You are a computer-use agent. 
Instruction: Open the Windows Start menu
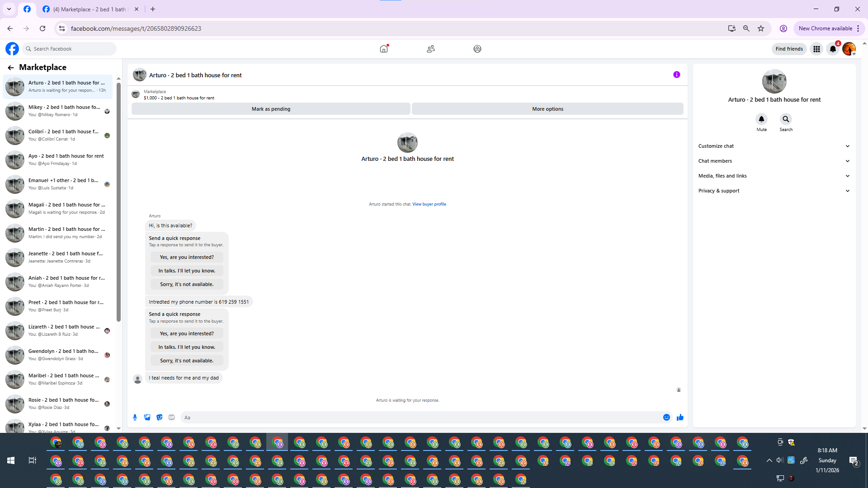(x=11, y=460)
